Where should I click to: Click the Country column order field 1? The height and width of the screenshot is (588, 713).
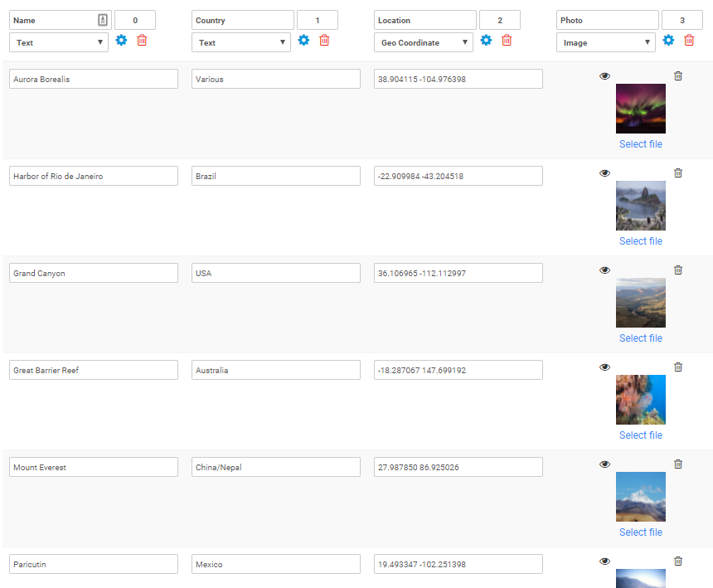pos(318,20)
